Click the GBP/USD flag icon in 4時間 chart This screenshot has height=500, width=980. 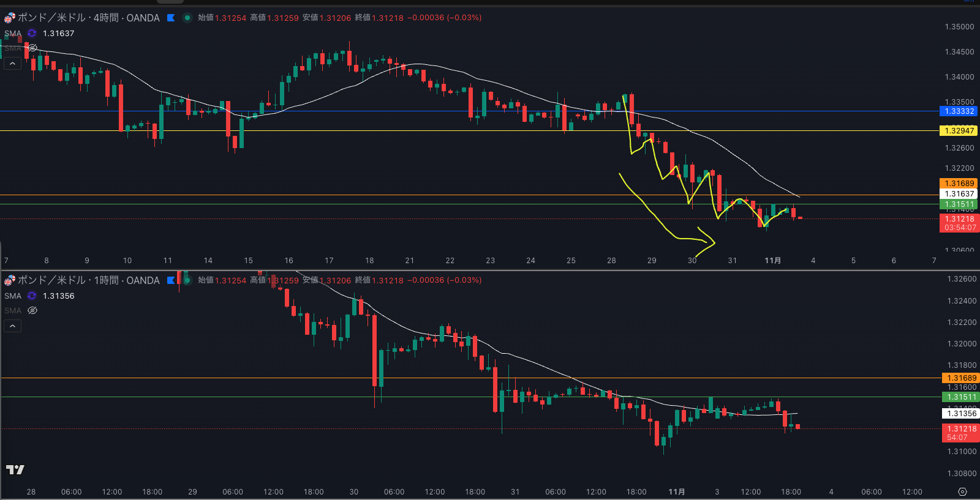coord(10,18)
